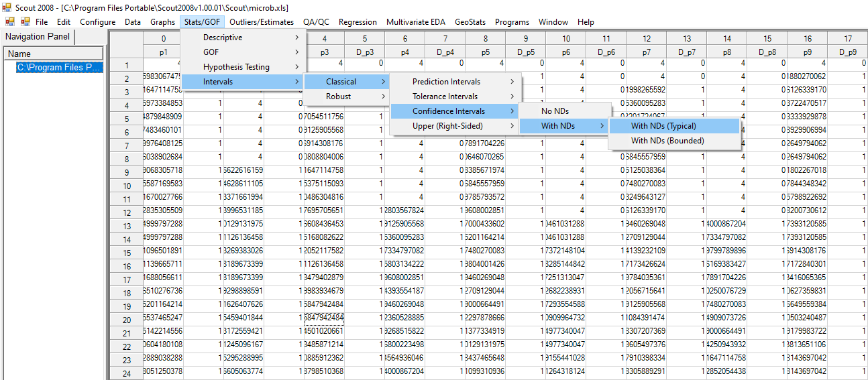Screen dimensions: 868x380
Task: Expand the Hypothesis Testing submenu
Action: click(243, 67)
